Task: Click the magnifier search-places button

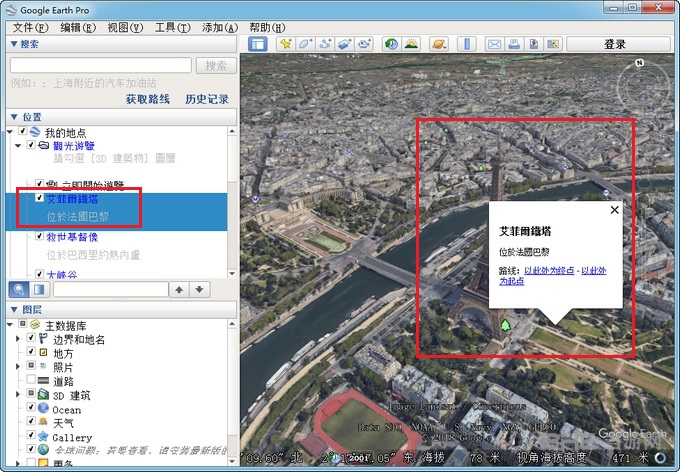Action: tap(19, 289)
